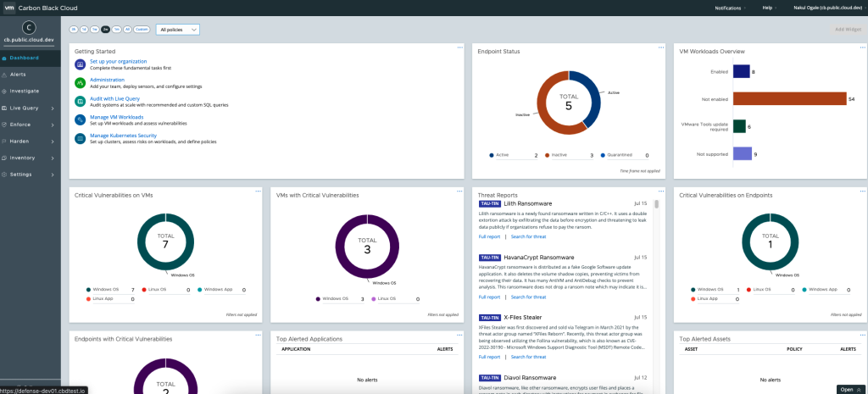Click the APPLICATION column header
Viewport: 868px width, 394px height.
[x=296, y=349]
